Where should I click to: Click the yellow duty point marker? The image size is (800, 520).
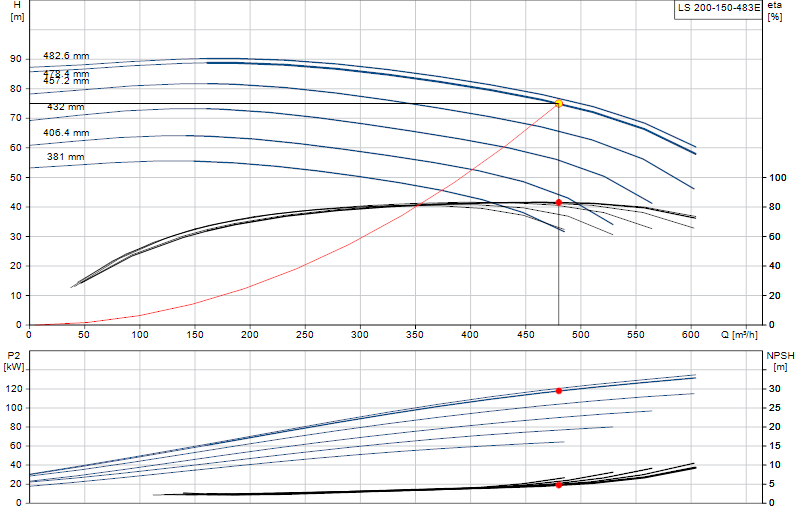tap(559, 104)
